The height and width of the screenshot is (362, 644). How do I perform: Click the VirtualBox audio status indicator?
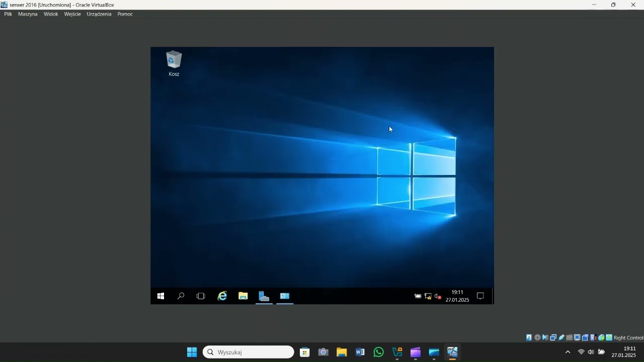point(545,337)
